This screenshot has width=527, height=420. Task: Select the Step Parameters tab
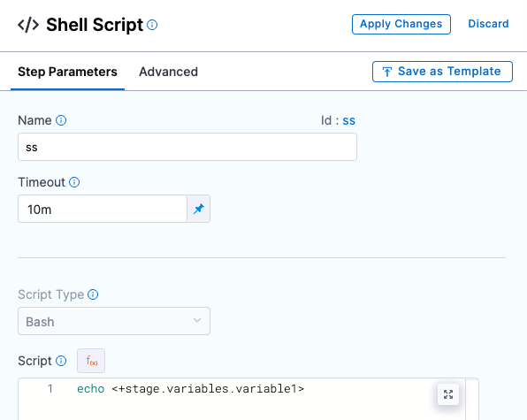pos(67,72)
